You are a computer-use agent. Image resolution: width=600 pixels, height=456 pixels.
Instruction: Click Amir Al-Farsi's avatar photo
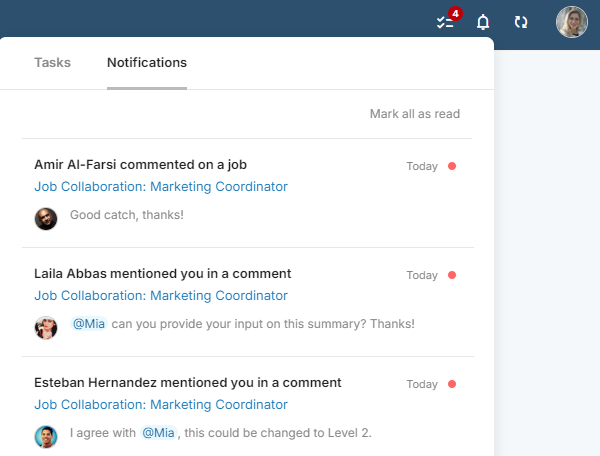point(46,218)
